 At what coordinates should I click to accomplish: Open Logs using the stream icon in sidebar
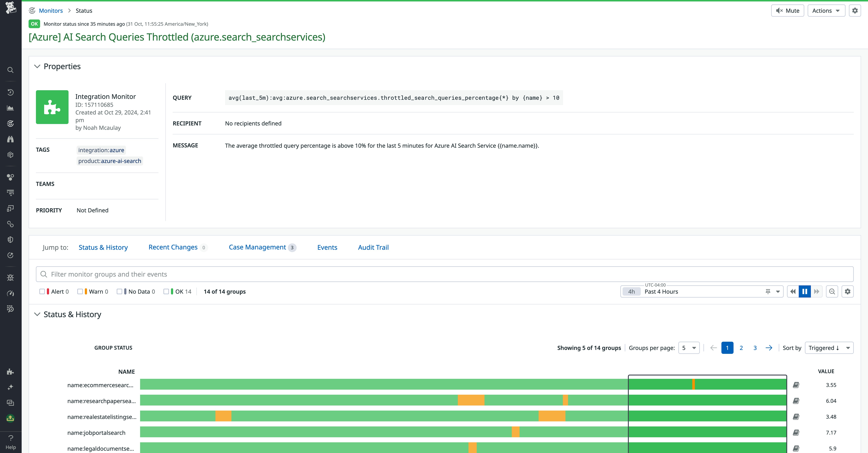(10, 192)
